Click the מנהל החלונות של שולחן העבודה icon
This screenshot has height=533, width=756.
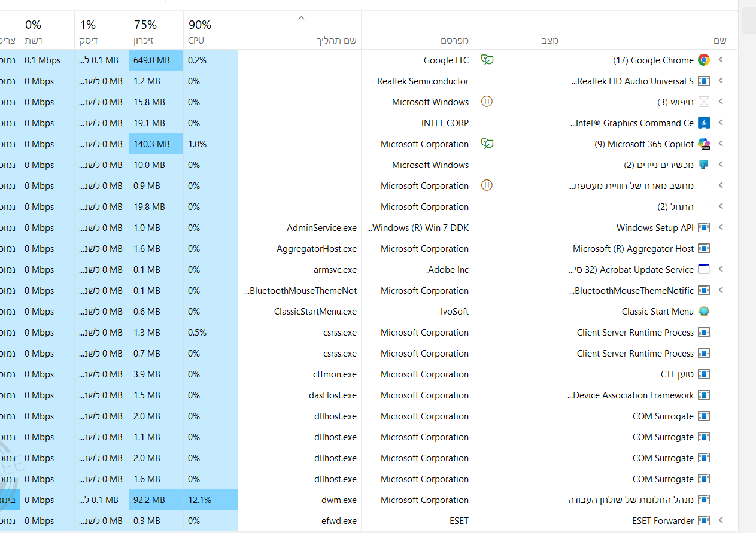coord(704,500)
